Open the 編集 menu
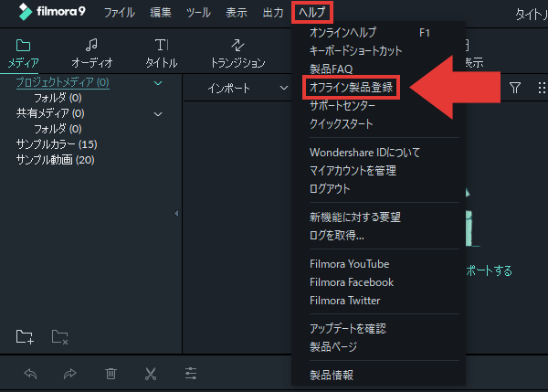 point(161,13)
